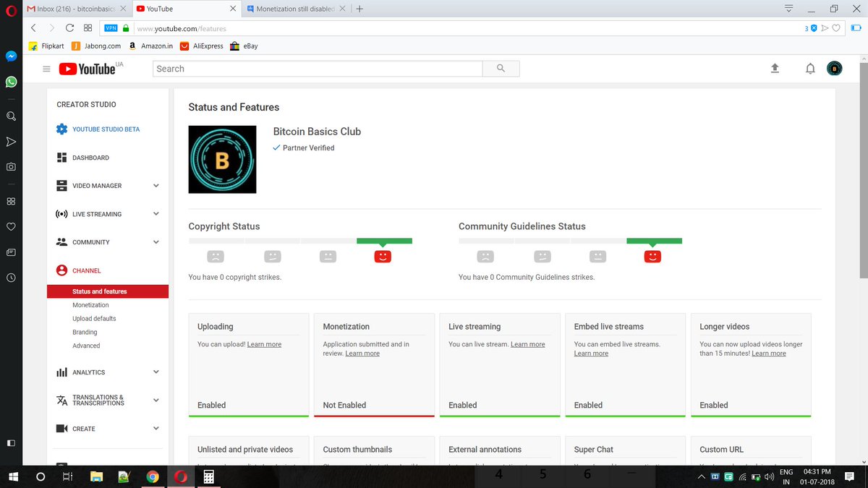Screen dimensions: 868x488
Task: Open WhatsApp in the Opera sidebar
Action: 11,82
